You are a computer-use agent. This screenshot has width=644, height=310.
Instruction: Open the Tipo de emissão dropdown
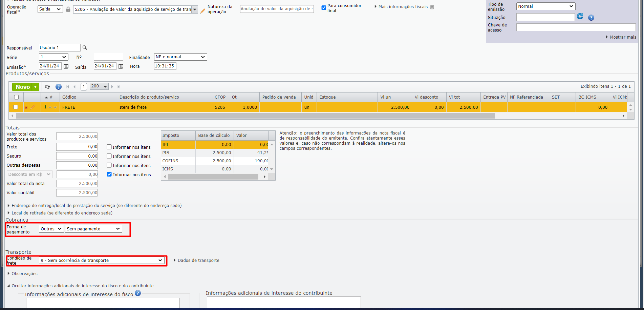546,6
